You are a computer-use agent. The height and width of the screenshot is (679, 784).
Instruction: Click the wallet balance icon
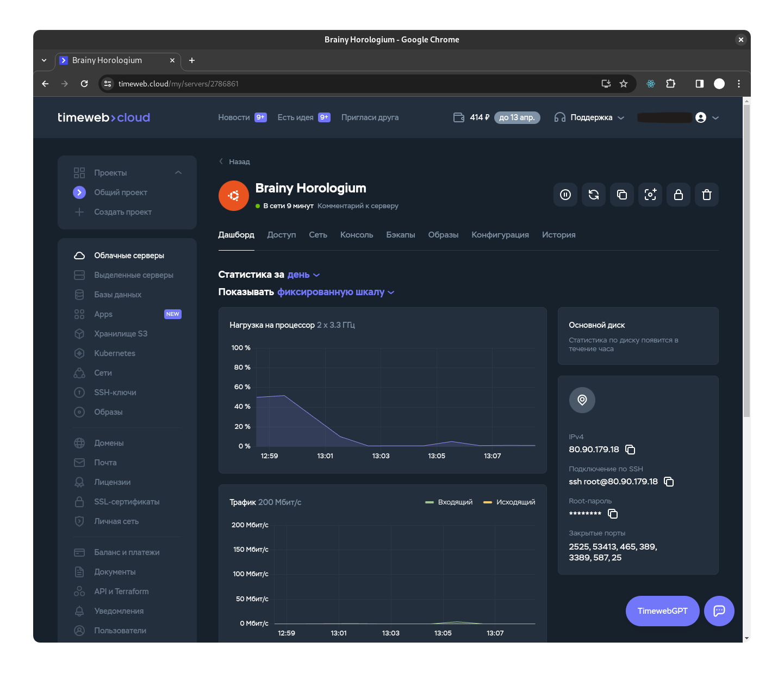coord(459,117)
